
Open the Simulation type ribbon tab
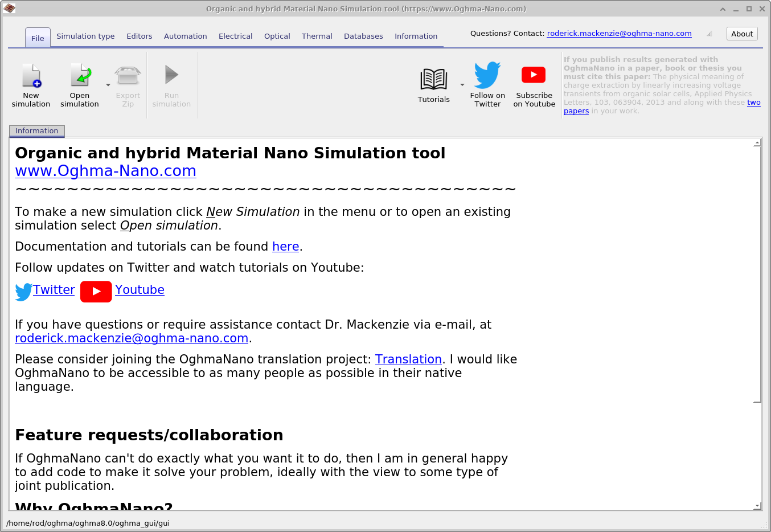85,36
